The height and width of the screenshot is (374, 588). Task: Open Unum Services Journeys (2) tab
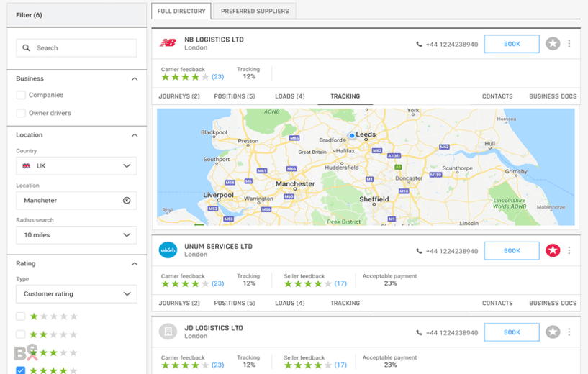pyautogui.click(x=179, y=303)
